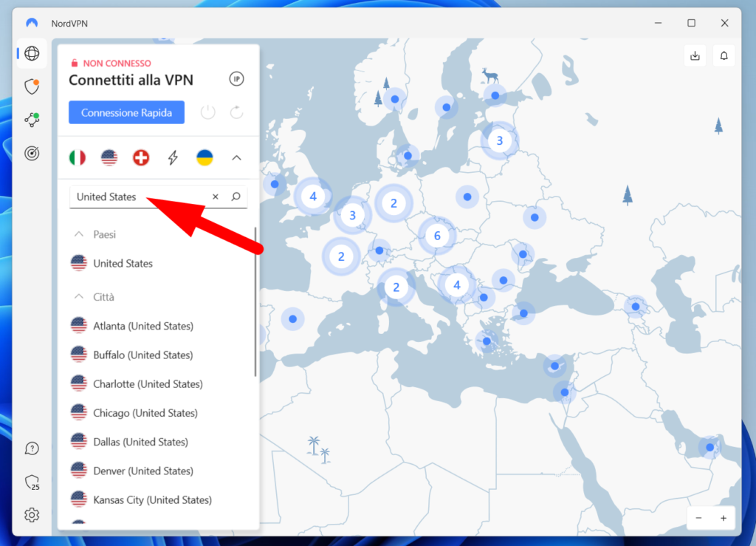Open the notifications bell icon

[x=724, y=56]
